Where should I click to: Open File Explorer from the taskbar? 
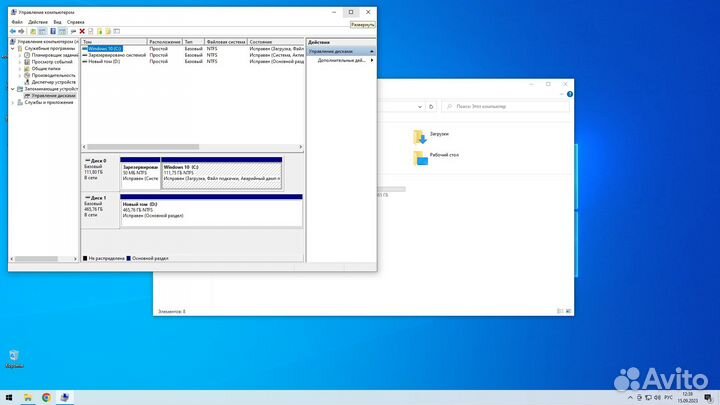[x=28, y=398]
